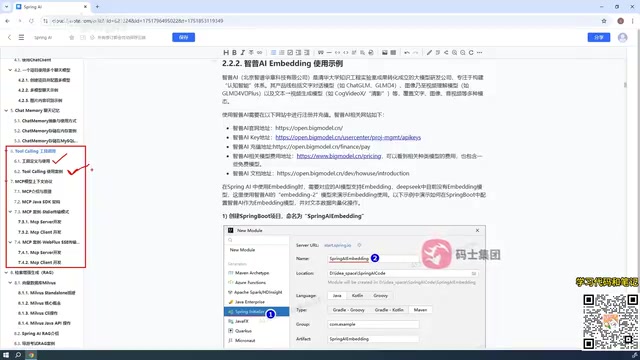Insert a hyperlink via link icon
Viewport: 640px width, 360px height.
click(x=260, y=53)
